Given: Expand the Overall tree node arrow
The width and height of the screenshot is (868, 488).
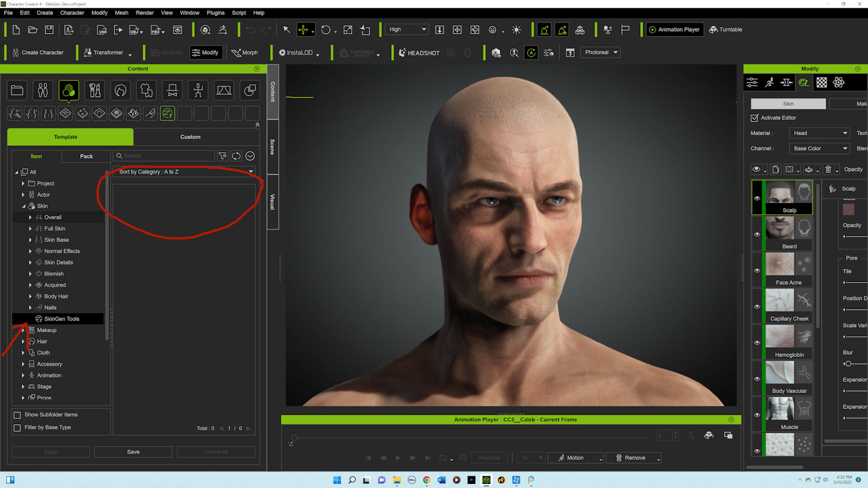Looking at the screenshot, I should (30, 217).
